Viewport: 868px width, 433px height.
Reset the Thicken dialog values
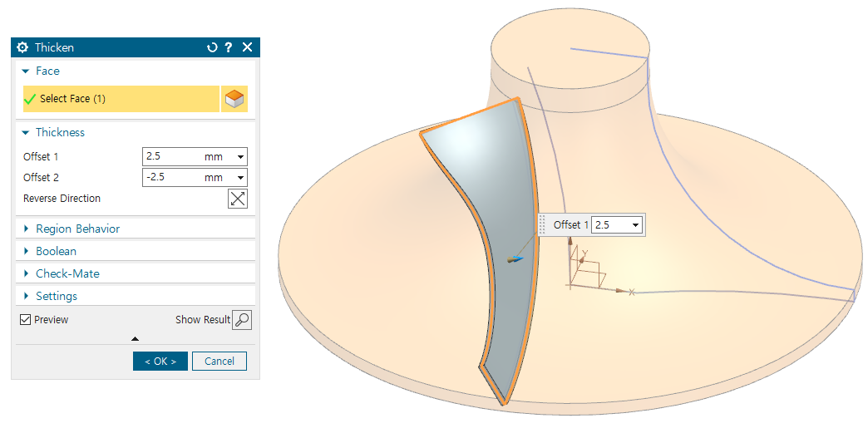click(x=212, y=47)
